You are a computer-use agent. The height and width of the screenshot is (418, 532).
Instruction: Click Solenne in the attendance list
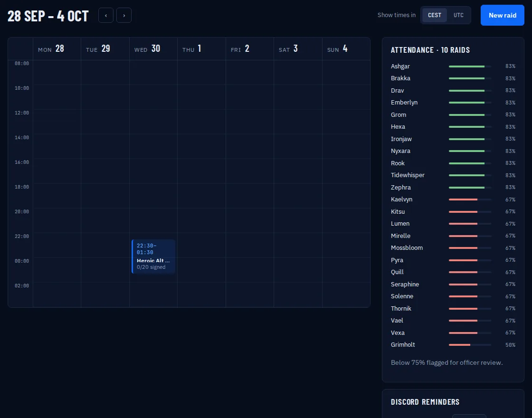(x=402, y=296)
